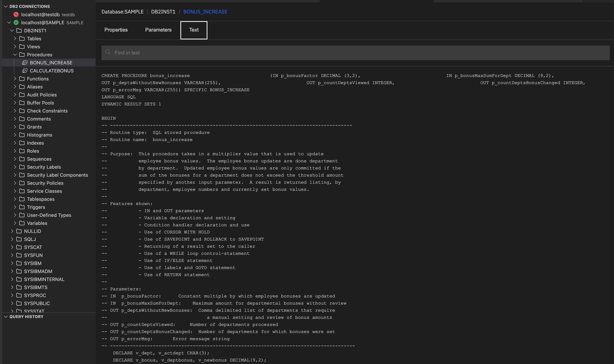Select the BONUS_INCREASE procedure icon
614x364 pixels.
click(25, 63)
